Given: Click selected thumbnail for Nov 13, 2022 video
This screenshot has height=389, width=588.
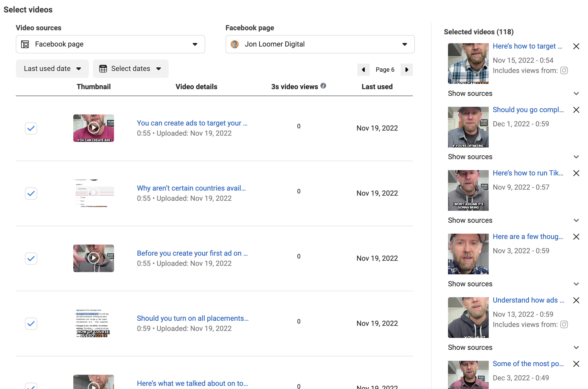Looking at the screenshot, I should click(x=468, y=318).
